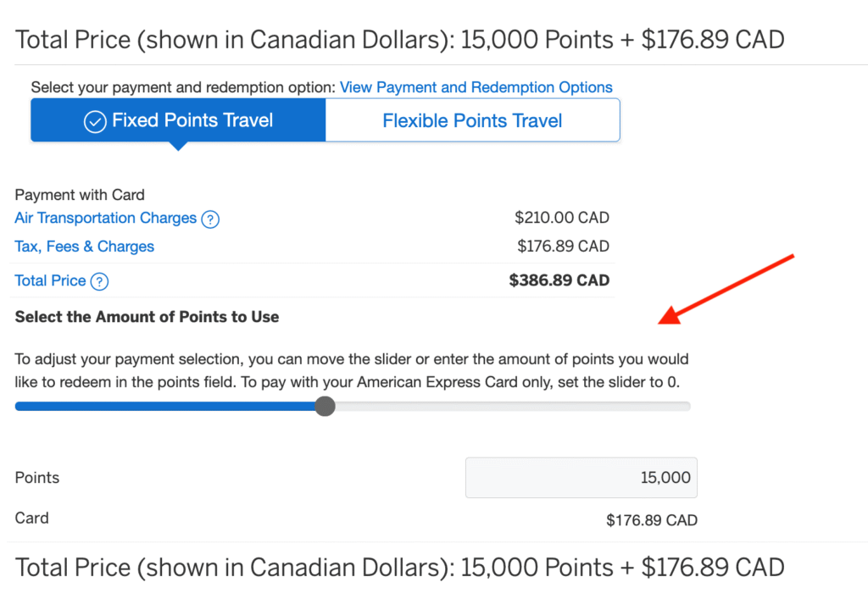This screenshot has width=868, height=599.
Task: Click the Payment with Card label
Action: point(80,194)
